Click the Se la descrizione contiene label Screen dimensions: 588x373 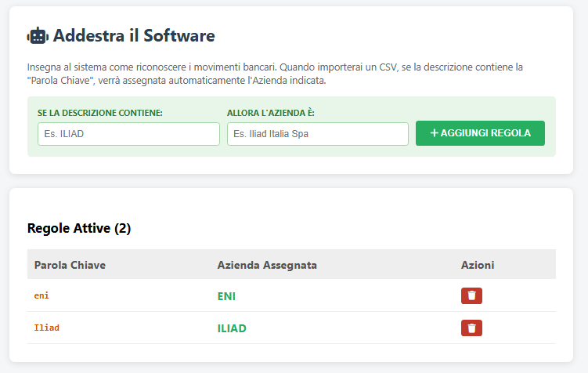click(100, 113)
